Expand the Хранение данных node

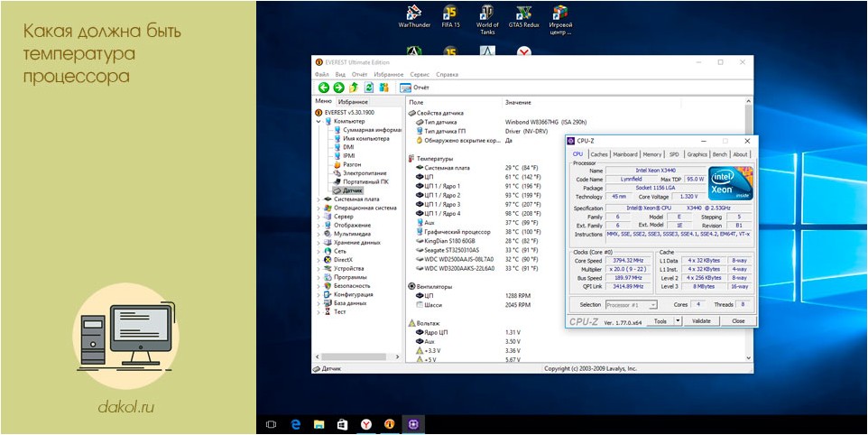tap(319, 243)
